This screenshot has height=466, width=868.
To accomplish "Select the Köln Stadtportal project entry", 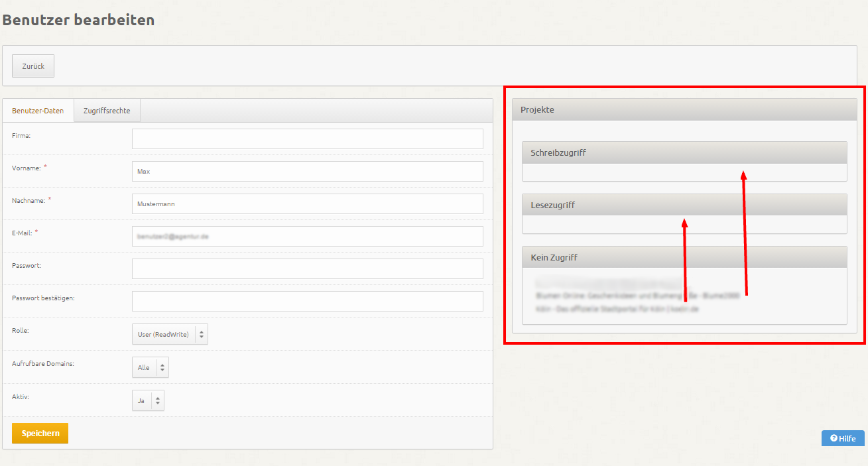I will pyautogui.click(x=617, y=309).
